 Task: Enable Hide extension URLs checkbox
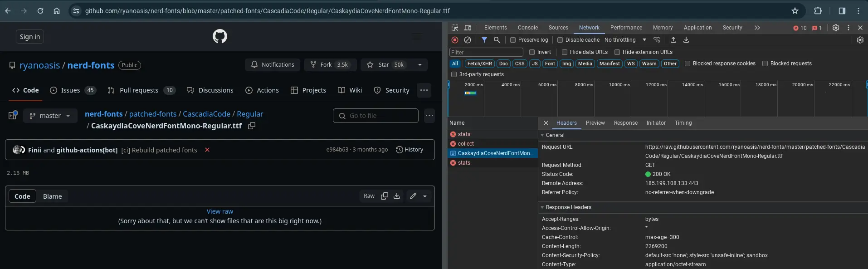point(617,52)
